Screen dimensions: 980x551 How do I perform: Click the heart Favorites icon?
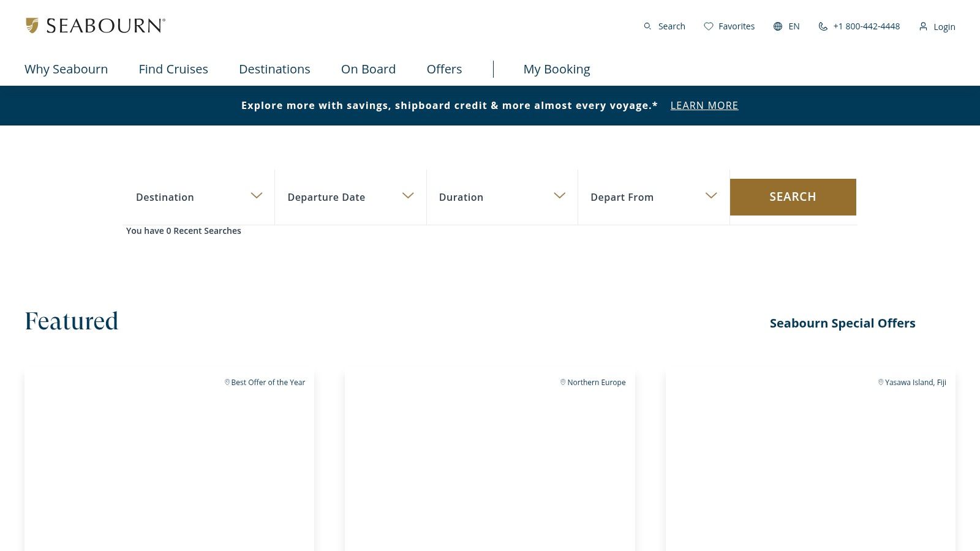click(709, 26)
